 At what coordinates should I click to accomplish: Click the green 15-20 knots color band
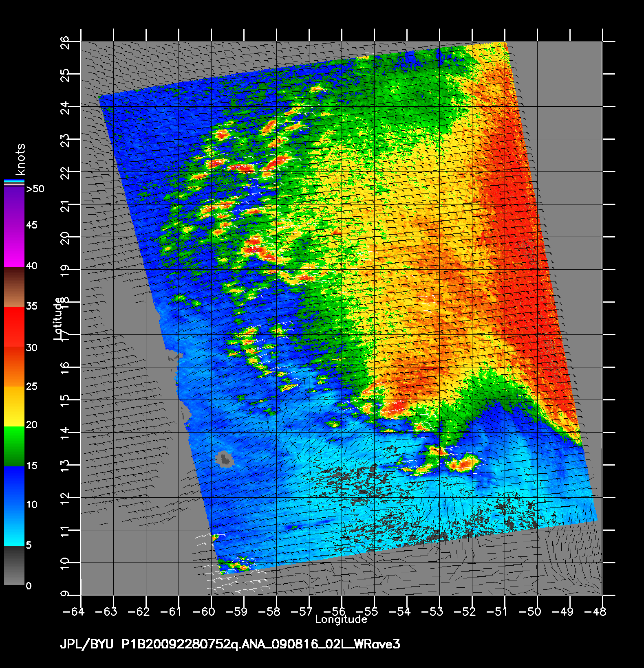pyautogui.click(x=14, y=446)
